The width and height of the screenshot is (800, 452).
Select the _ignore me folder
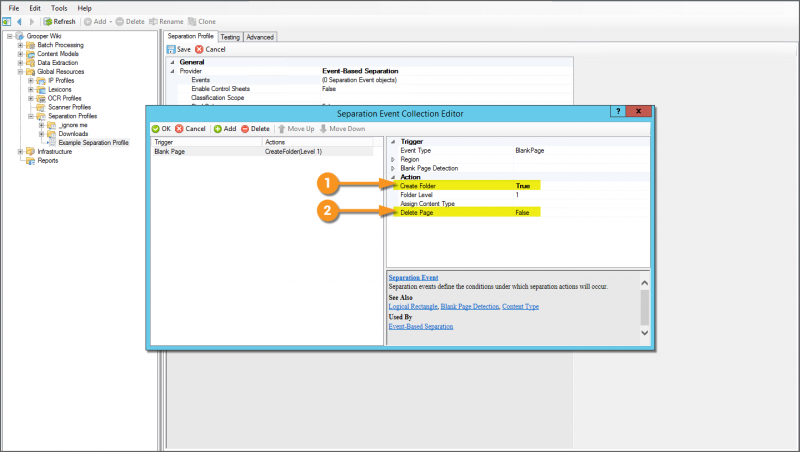73,125
